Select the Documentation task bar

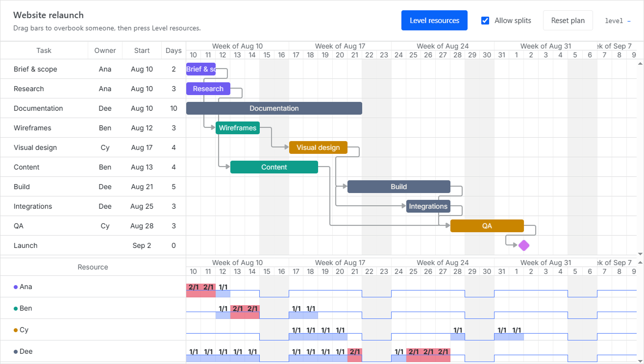point(274,108)
